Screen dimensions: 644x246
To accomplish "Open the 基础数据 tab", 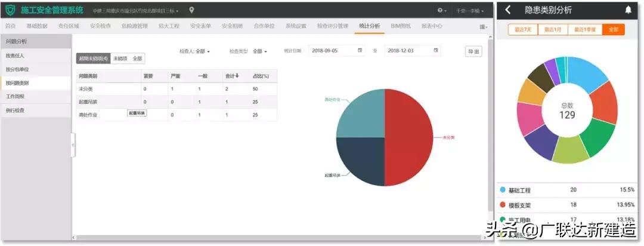I will (x=36, y=26).
